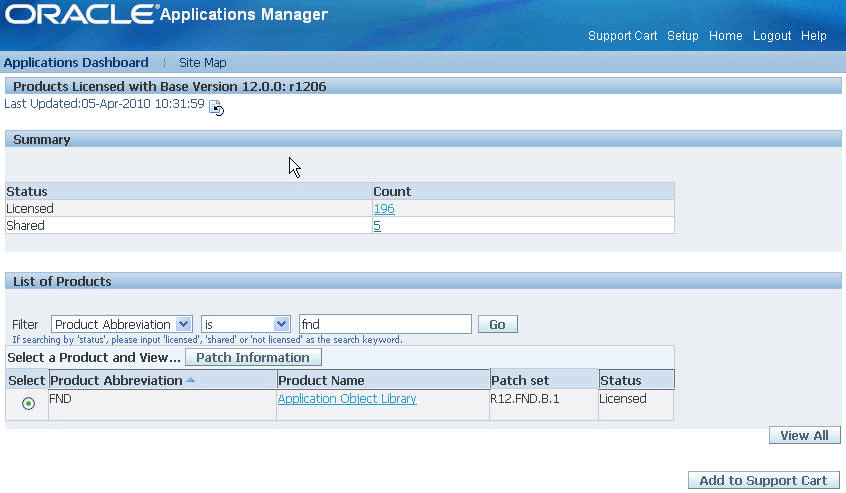Open the Shared count 5 link
The height and width of the screenshot is (493, 846).
(x=377, y=226)
